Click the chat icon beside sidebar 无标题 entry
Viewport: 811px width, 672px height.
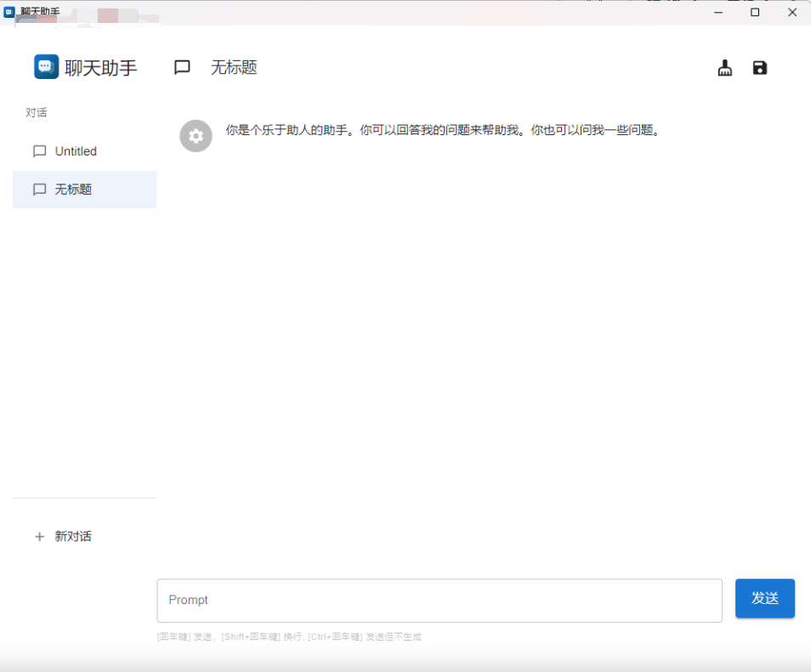pyautogui.click(x=39, y=189)
